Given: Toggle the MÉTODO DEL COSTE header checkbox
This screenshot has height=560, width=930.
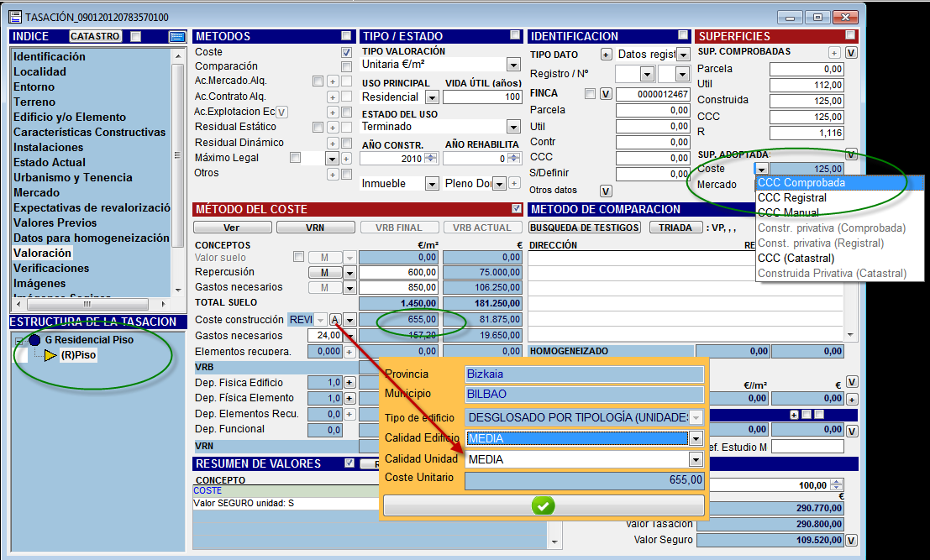Looking at the screenshot, I should (x=517, y=208).
